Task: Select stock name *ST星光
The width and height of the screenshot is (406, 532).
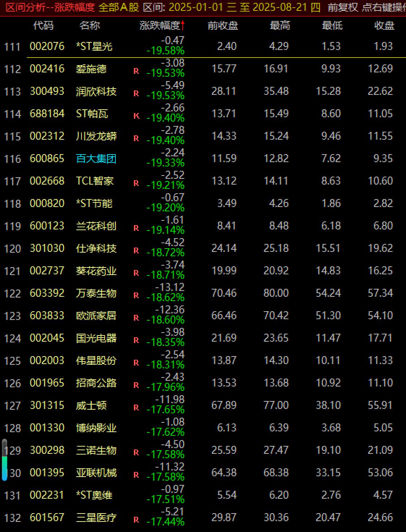Action: click(94, 46)
